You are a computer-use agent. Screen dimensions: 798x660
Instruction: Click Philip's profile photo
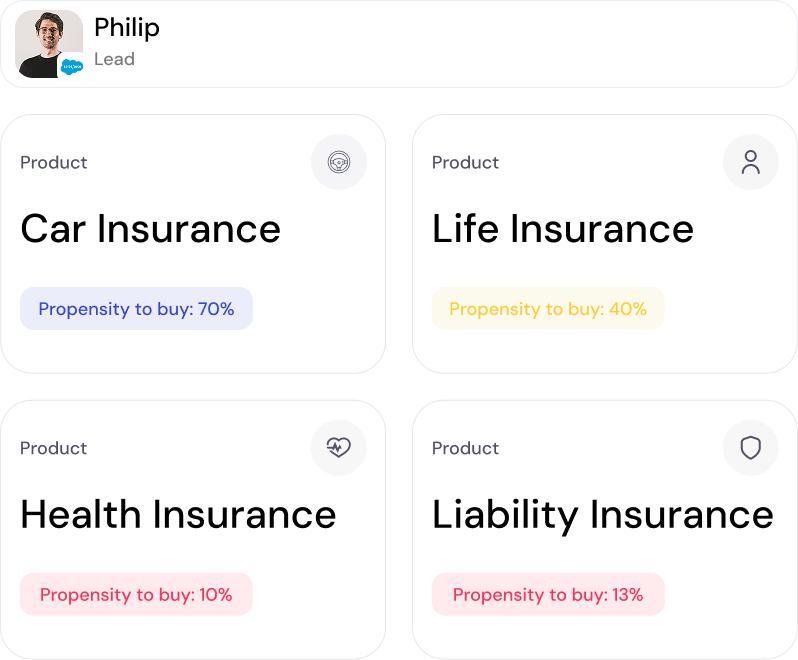click(46, 40)
